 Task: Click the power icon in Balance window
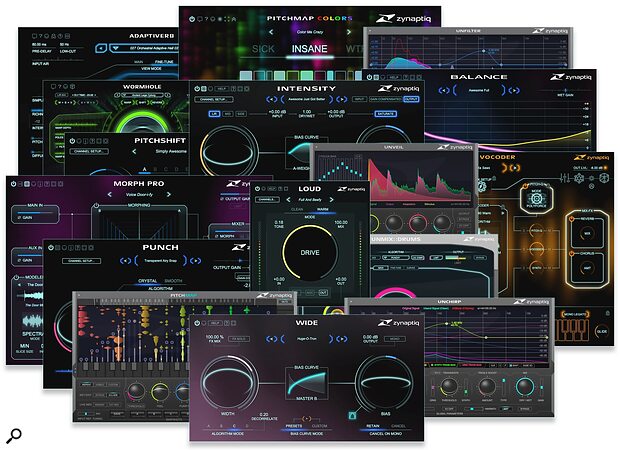coord(369,77)
